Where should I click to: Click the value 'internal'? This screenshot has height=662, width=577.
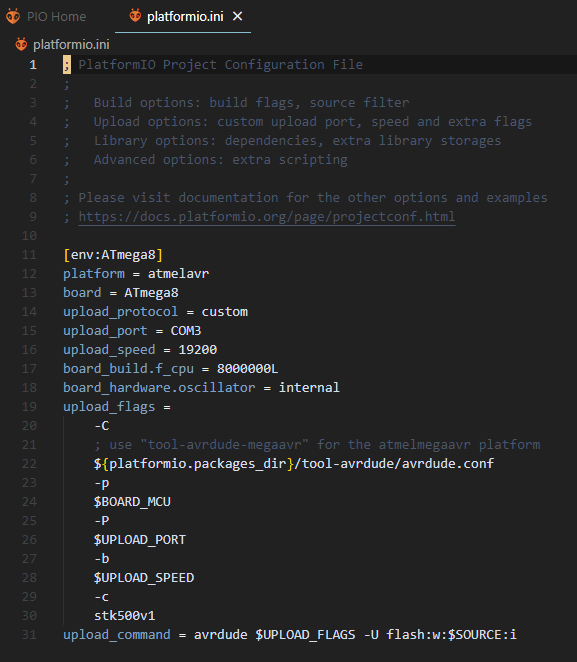coord(309,388)
